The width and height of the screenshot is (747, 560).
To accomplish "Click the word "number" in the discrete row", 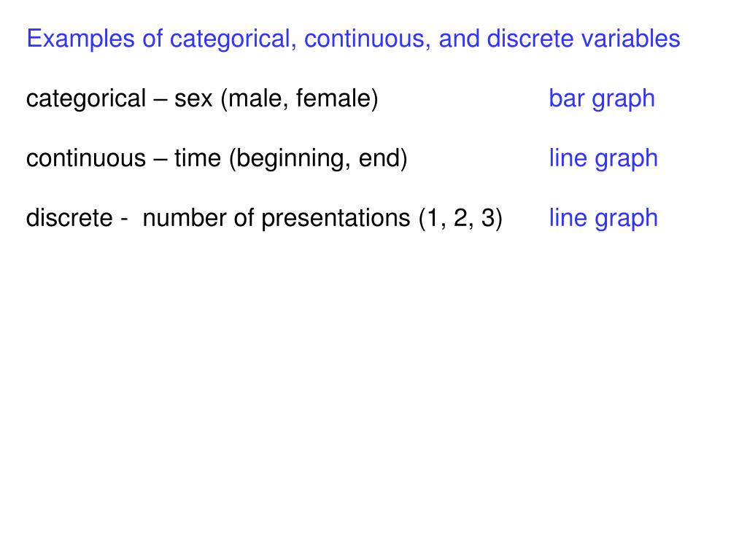I will click(x=185, y=218).
